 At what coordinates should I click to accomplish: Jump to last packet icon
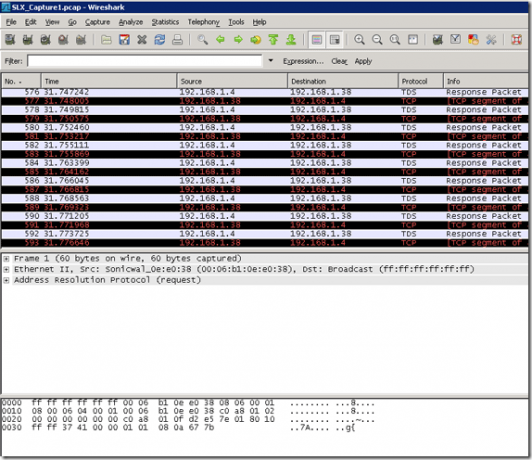click(x=291, y=40)
